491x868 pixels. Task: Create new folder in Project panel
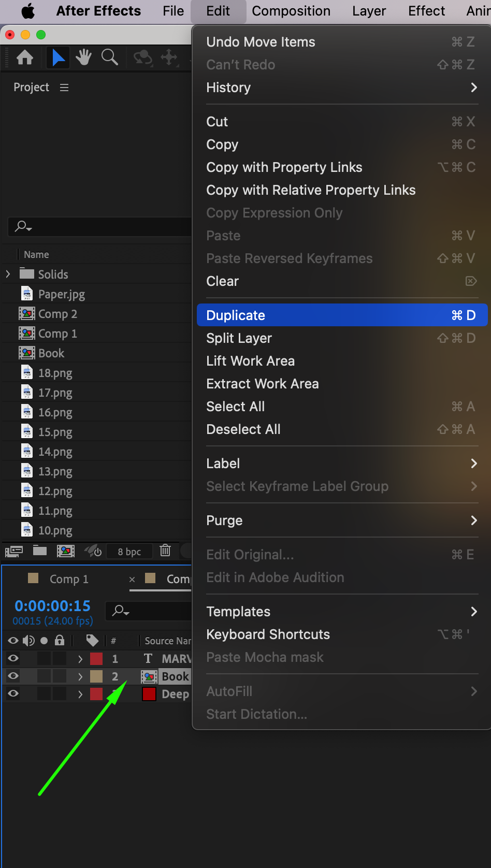(x=40, y=551)
